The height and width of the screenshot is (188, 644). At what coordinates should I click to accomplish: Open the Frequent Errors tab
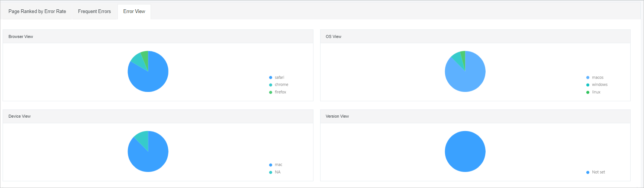(x=94, y=12)
